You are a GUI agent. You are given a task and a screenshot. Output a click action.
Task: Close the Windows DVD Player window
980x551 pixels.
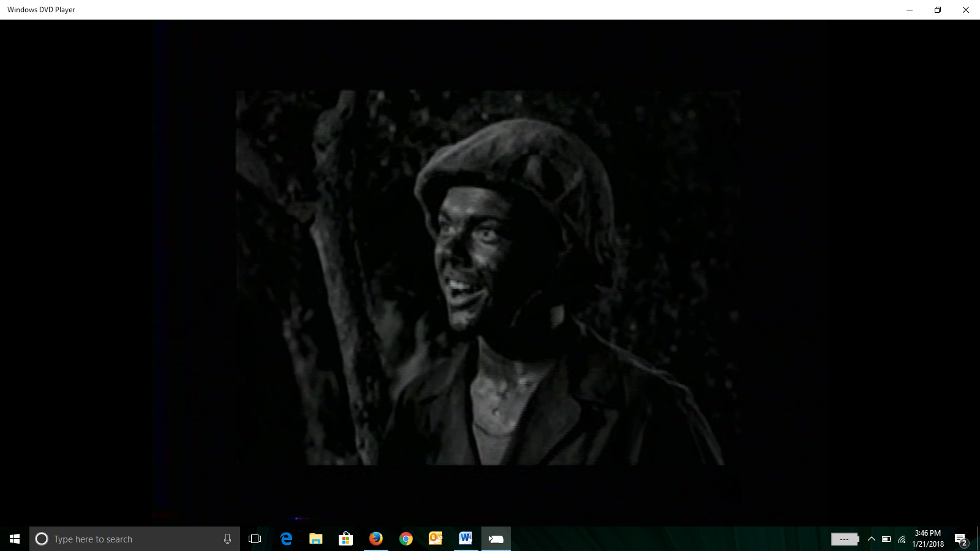coord(966,10)
